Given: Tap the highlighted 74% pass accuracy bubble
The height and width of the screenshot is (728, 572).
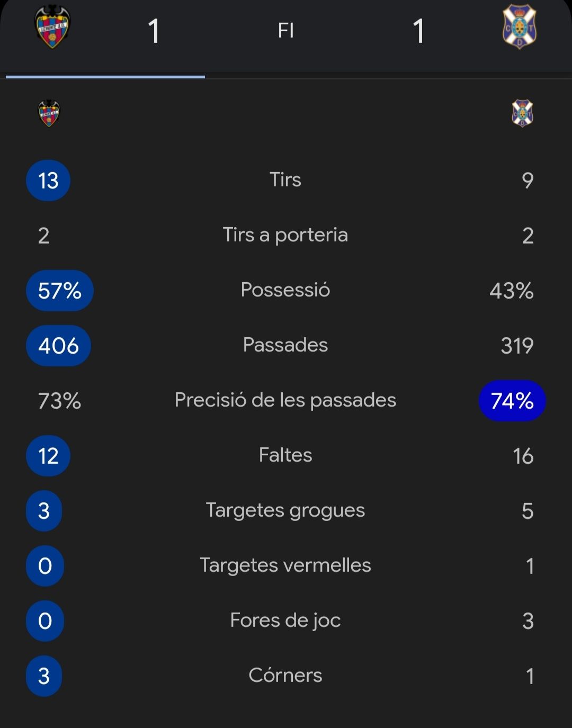Looking at the screenshot, I should [512, 401].
